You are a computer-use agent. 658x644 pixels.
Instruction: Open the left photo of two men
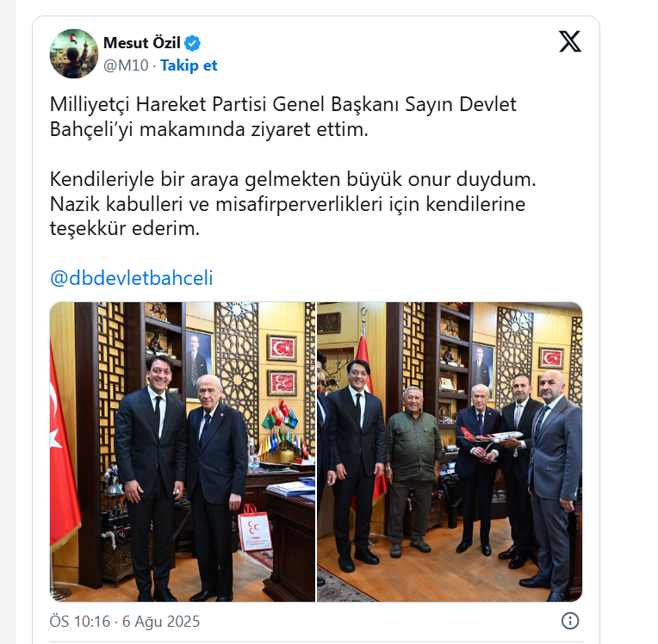point(182,452)
